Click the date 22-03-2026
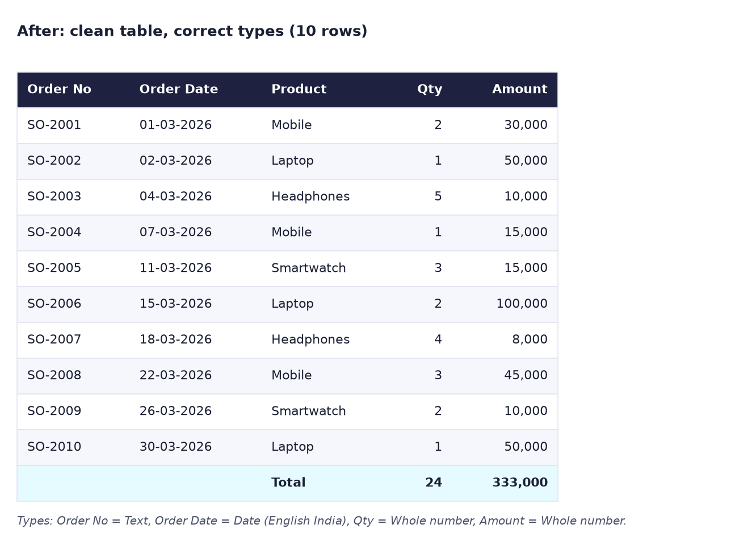Viewport: 756px width, 537px height. click(x=175, y=376)
